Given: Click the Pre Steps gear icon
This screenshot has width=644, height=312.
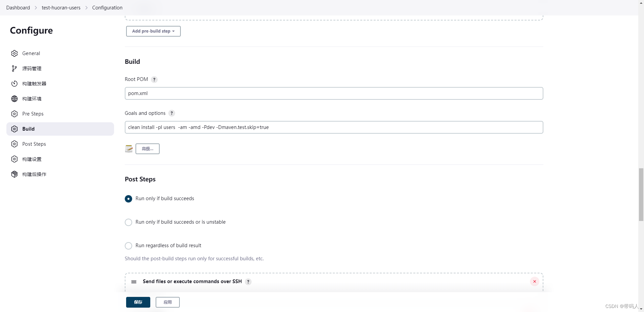Looking at the screenshot, I should coord(14,114).
